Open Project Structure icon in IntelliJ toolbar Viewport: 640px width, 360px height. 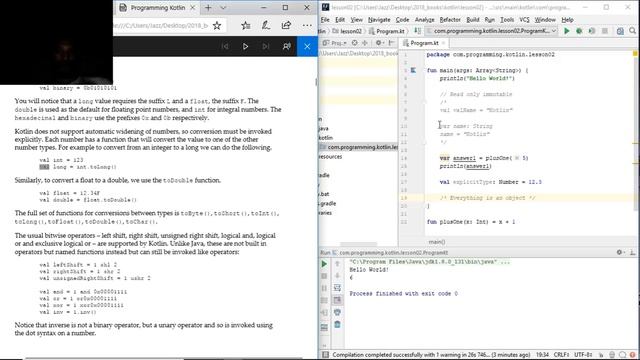tap(620, 31)
